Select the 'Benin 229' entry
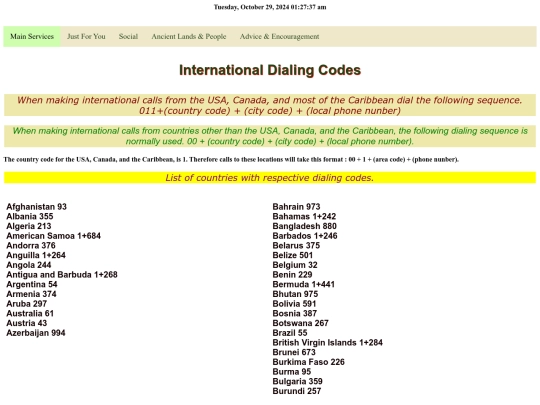Viewport: 540px width, 405px height. 292,274
